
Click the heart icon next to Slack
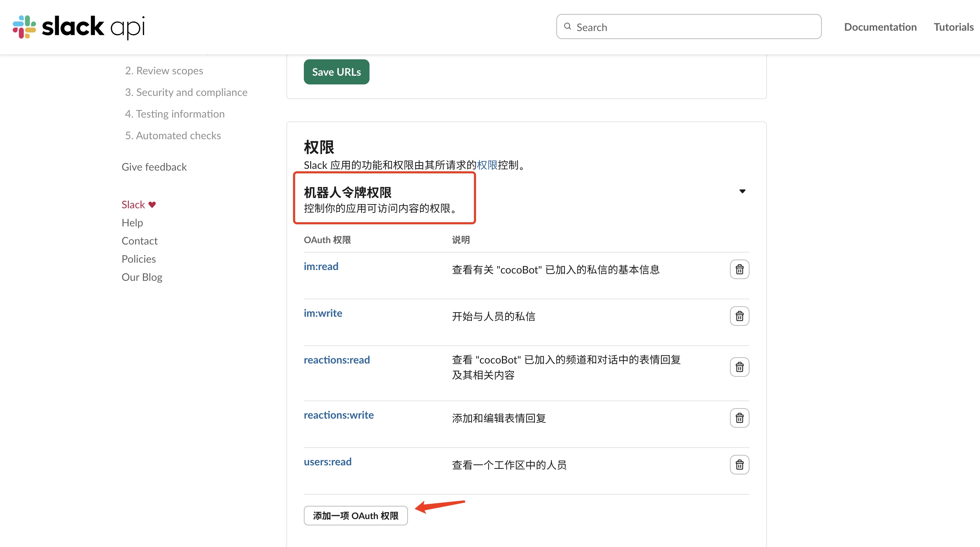[152, 204]
